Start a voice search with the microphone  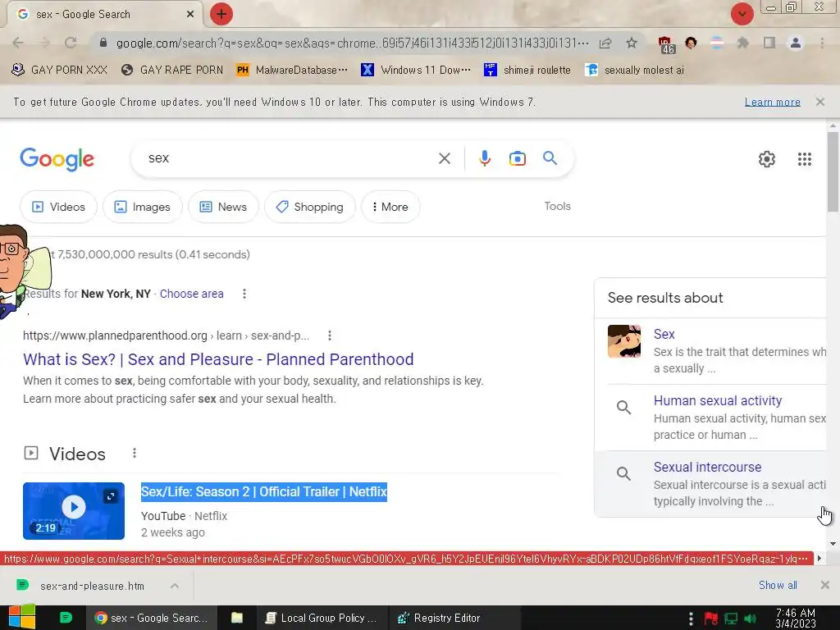coord(485,158)
